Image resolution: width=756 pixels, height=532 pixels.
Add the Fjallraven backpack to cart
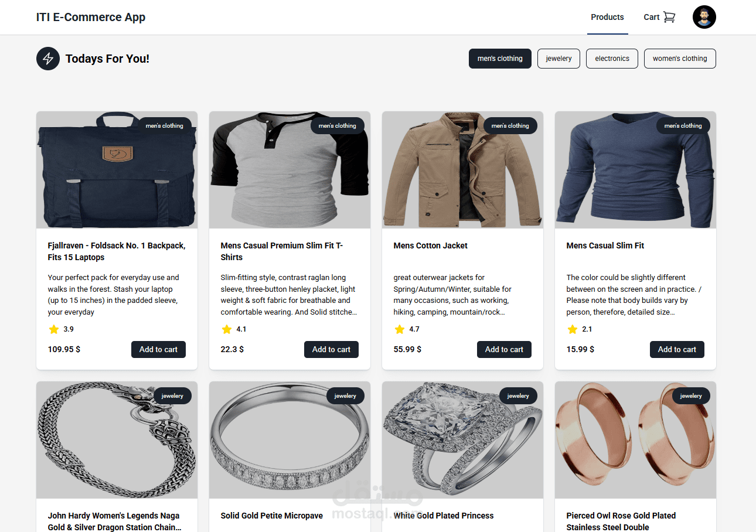pyautogui.click(x=158, y=350)
